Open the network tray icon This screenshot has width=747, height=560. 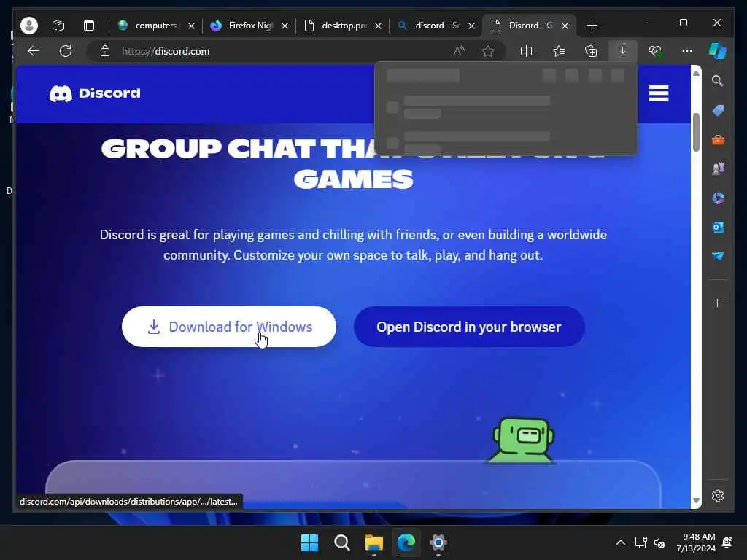[640, 542]
